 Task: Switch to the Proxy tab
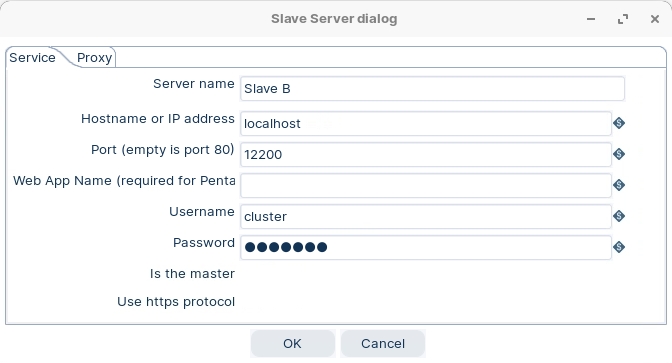click(x=94, y=57)
